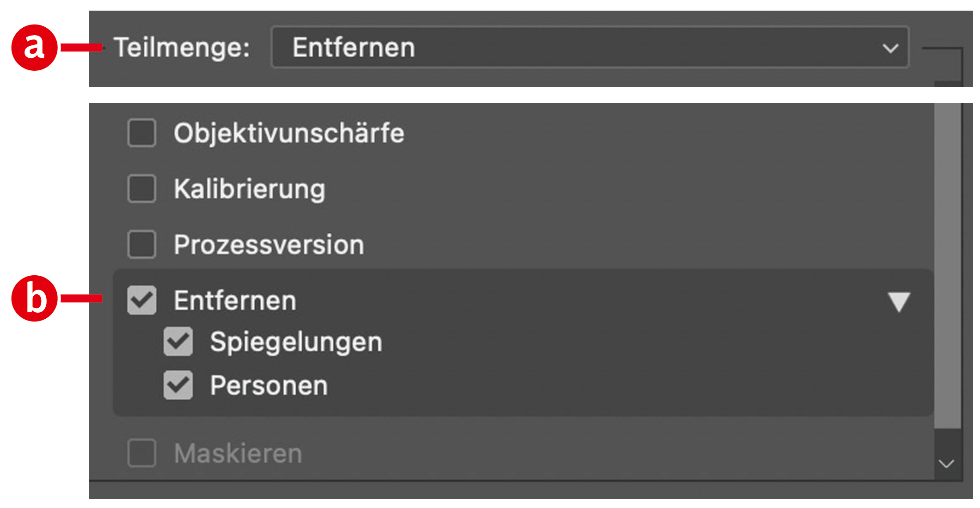980x508 pixels.
Task: Disable the Spiegelungen checkbox
Action: pos(178,342)
